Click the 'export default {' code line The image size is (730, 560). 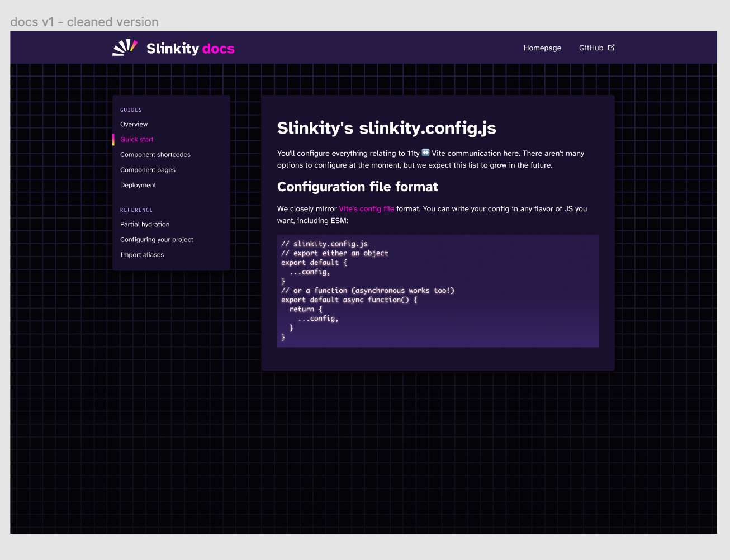point(314,262)
